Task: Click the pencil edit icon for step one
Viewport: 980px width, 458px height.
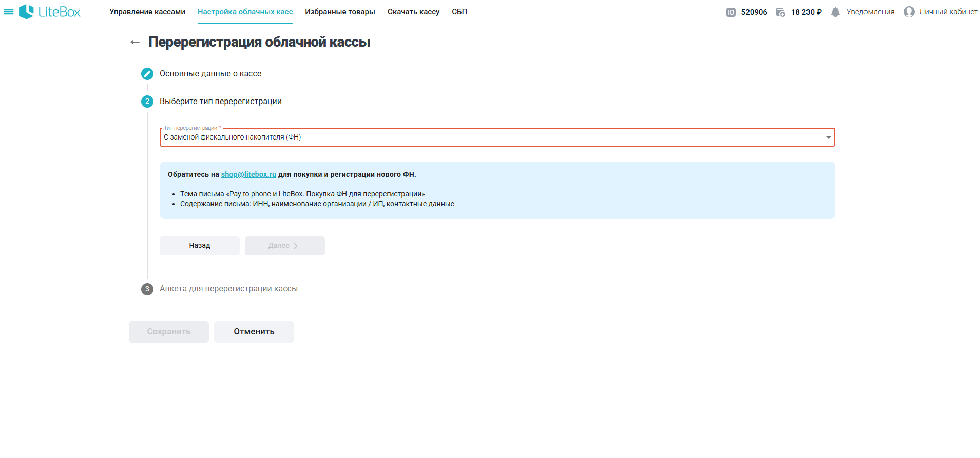Action: pyautogui.click(x=147, y=74)
